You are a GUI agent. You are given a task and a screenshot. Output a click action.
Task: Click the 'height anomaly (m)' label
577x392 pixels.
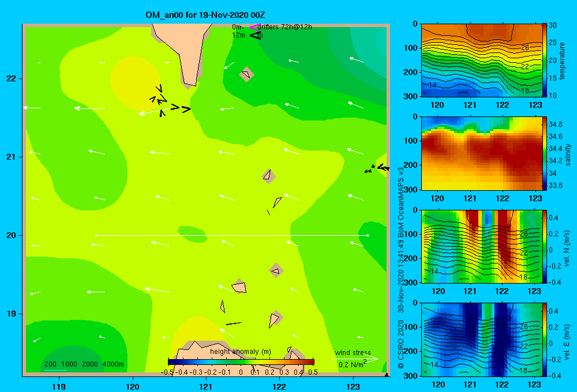tap(241, 352)
